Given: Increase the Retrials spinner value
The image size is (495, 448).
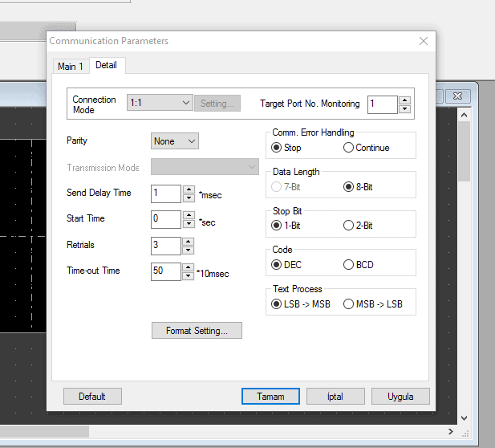Looking at the screenshot, I should (x=189, y=241).
